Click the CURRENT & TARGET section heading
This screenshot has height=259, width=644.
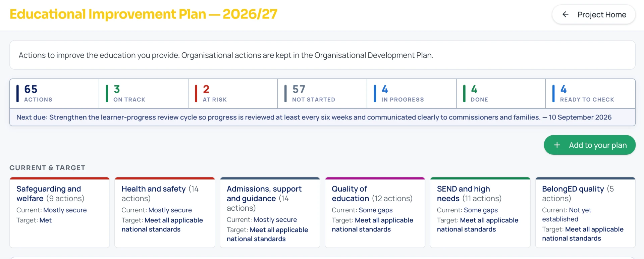click(x=47, y=168)
